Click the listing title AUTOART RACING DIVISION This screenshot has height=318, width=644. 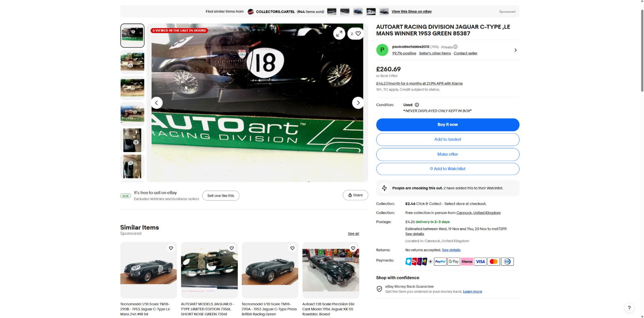(443, 30)
